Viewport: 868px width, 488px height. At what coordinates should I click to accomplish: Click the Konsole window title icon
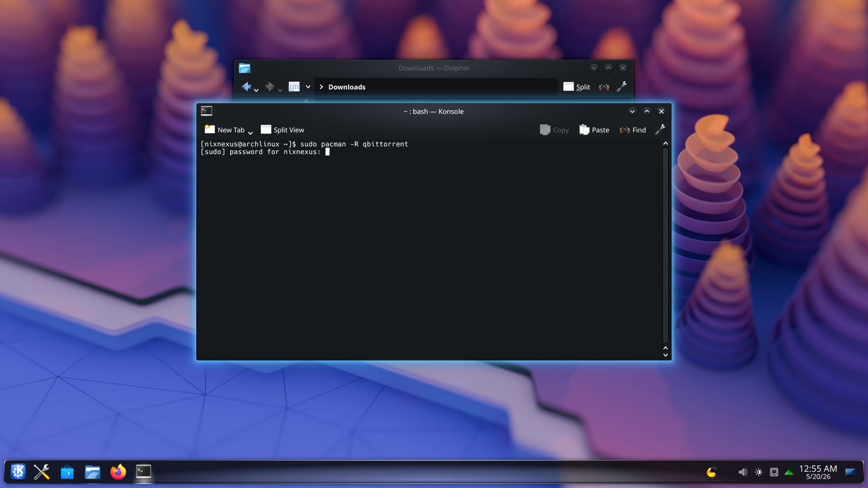207,111
